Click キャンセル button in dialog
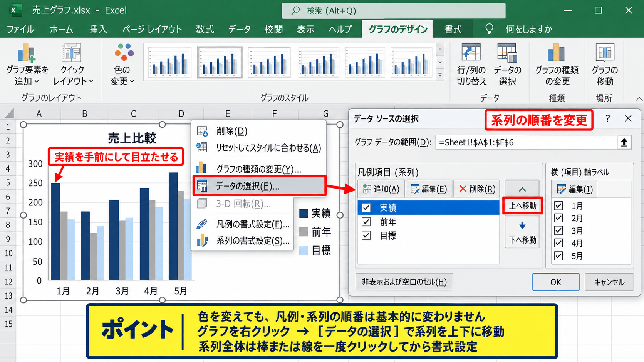644x362 pixels. point(609,282)
